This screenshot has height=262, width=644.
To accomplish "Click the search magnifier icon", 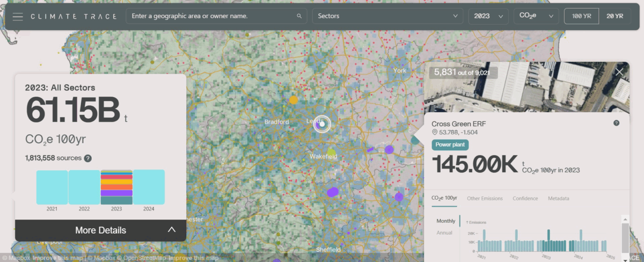I will (299, 16).
